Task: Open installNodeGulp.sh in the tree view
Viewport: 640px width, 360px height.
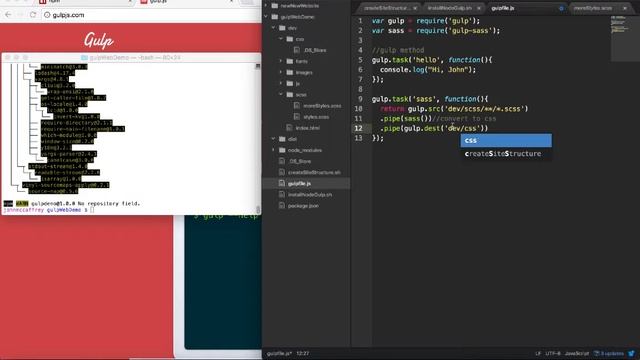Action: (x=310, y=195)
